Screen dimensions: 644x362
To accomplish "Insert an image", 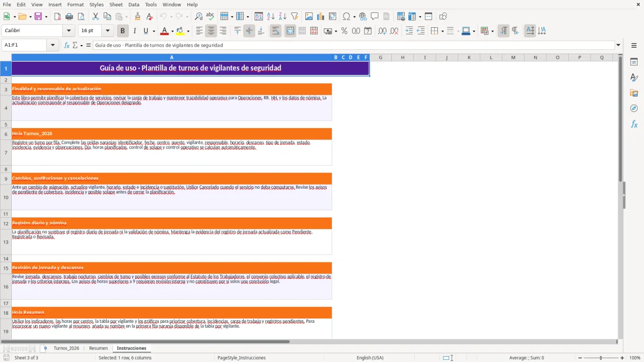I will (309, 17).
